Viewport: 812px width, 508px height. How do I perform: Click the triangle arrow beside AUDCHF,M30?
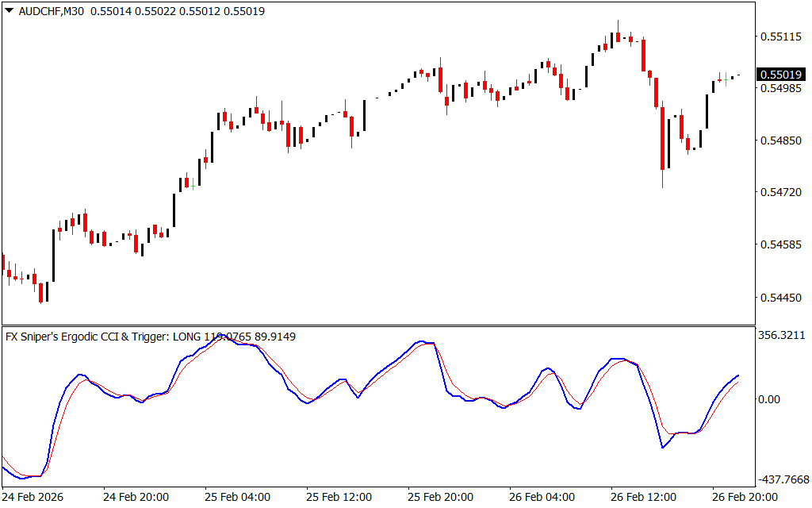(9, 11)
